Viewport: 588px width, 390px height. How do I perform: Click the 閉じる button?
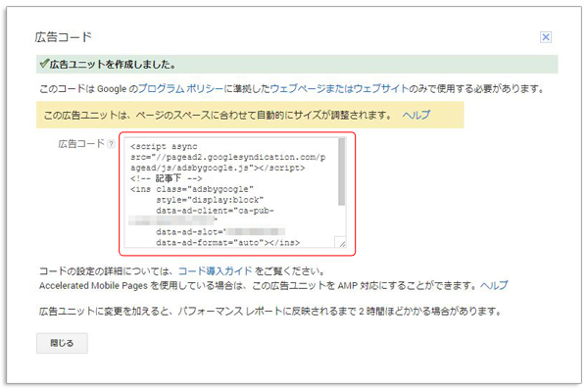coord(62,343)
